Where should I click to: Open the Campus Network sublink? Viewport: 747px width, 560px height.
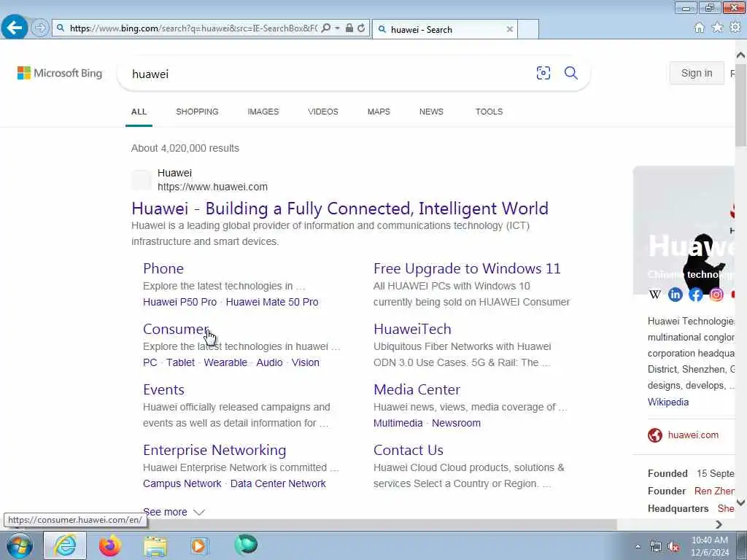[182, 483]
